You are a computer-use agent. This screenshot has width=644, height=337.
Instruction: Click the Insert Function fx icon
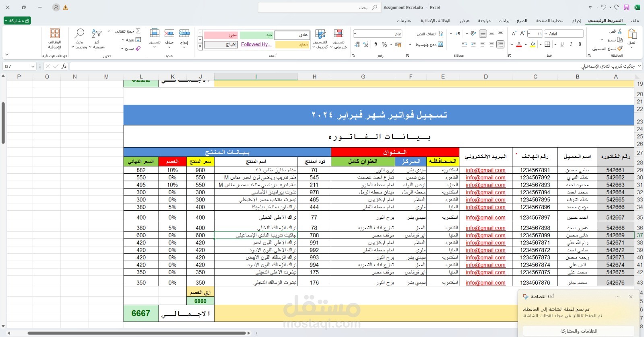(64, 66)
